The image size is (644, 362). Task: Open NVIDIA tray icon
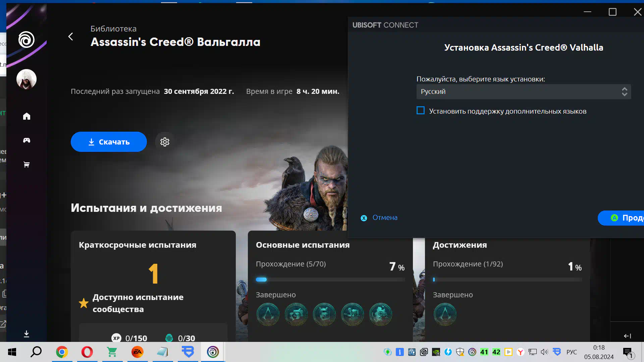(436, 352)
